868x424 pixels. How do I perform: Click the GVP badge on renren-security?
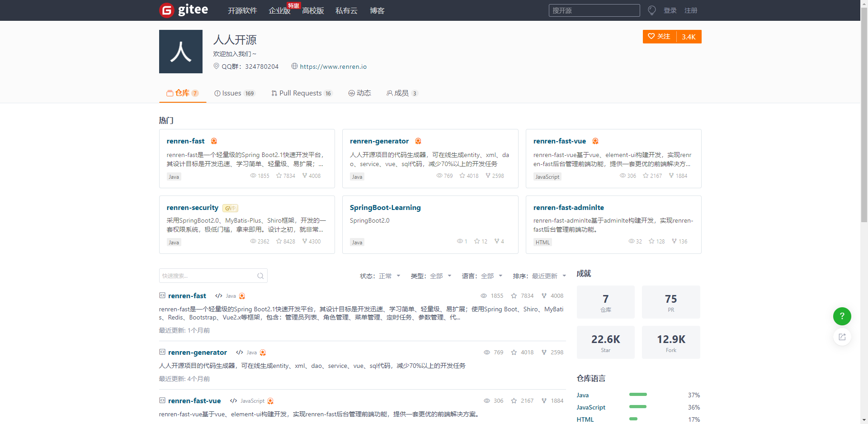230,208
